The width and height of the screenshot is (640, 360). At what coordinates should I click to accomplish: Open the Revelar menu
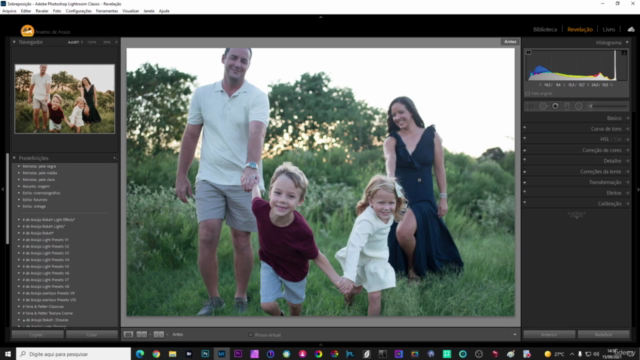click(42, 11)
